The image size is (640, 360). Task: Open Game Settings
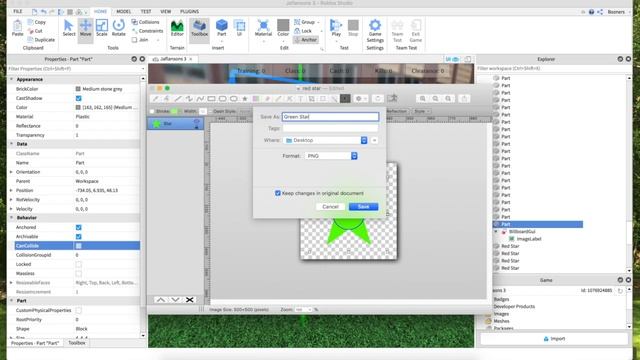[375, 31]
